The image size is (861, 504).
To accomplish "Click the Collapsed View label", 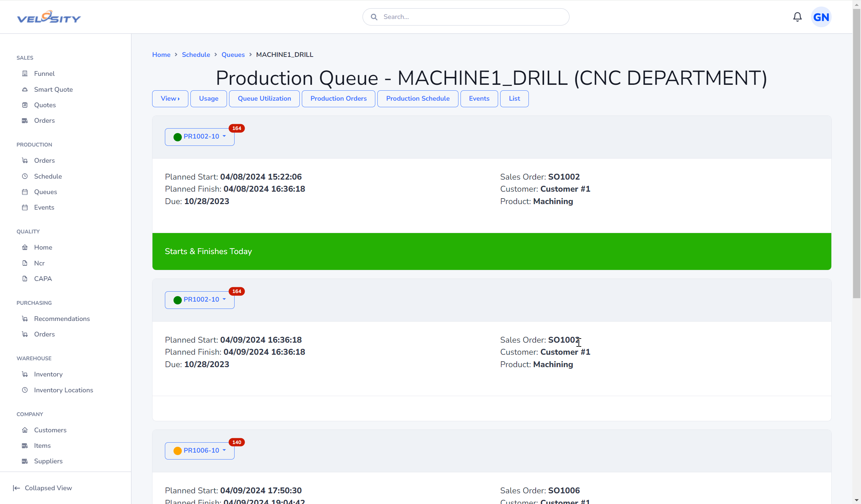I will point(48,488).
